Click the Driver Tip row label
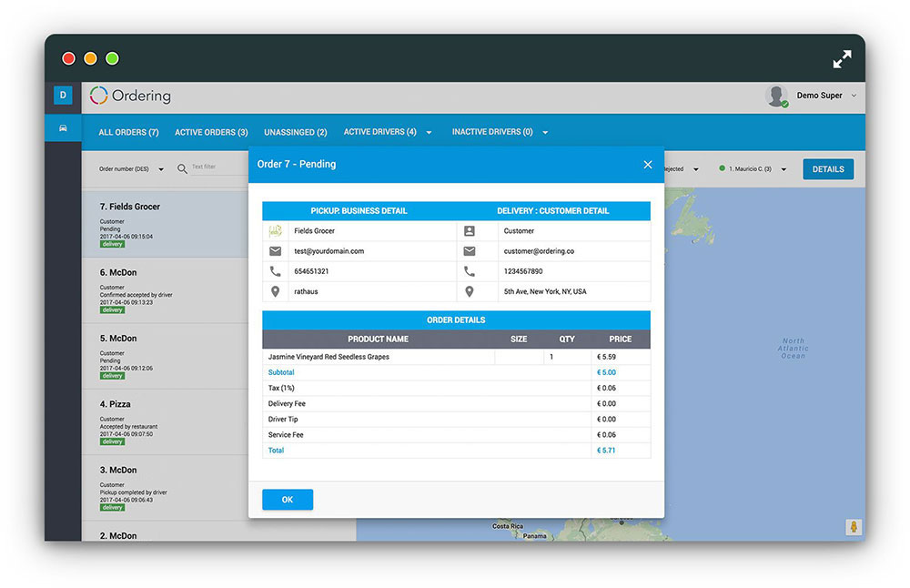 point(283,419)
